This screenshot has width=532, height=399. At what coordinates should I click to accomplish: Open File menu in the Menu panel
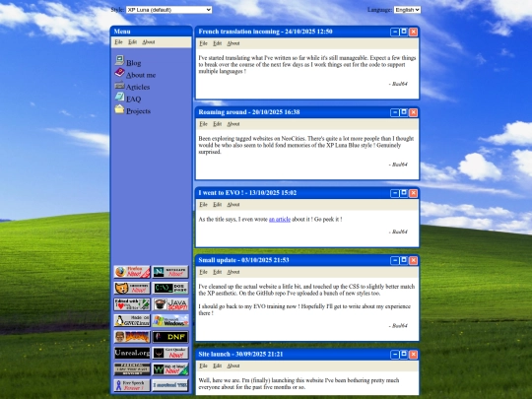coord(118,42)
